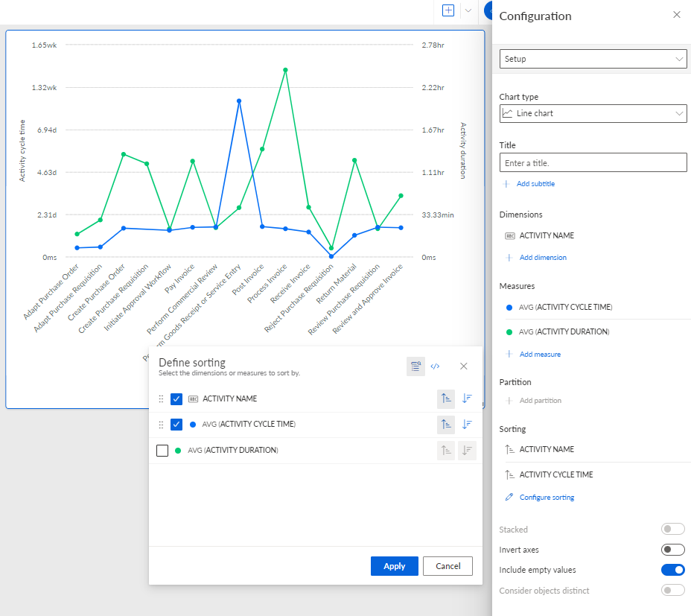Click the ascending icon beside Sorting ACTIVITY NAME
691x616 pixels.
509,449
